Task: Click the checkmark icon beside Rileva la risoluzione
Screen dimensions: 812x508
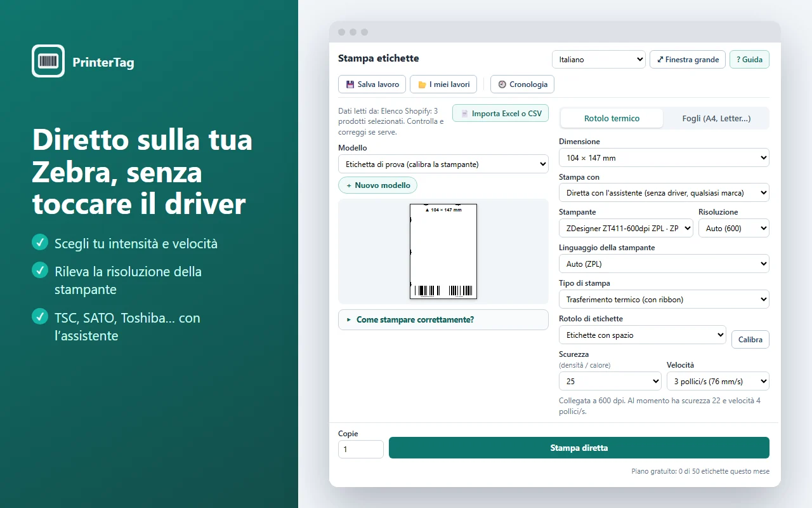Action: pos(40,271)
